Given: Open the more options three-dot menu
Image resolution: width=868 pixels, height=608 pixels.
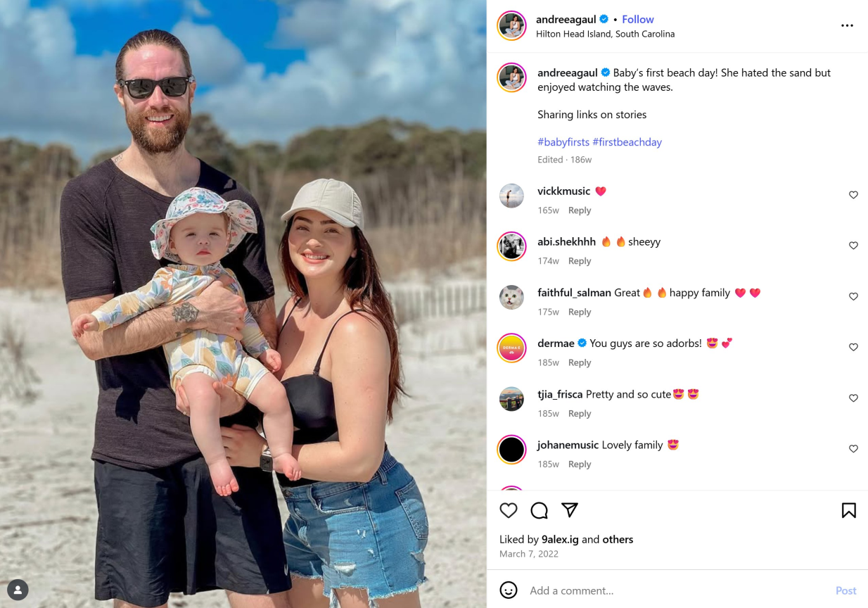Looking at the screenshot, I should coord(847,25).
